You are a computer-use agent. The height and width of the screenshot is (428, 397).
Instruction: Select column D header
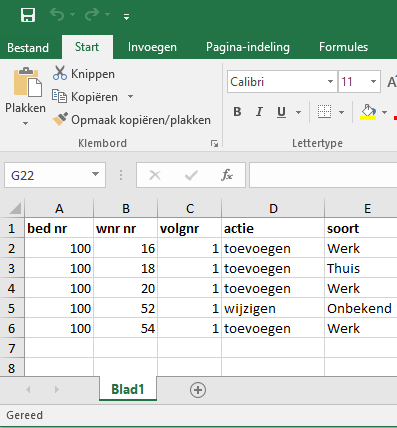(x=273, y=208)
